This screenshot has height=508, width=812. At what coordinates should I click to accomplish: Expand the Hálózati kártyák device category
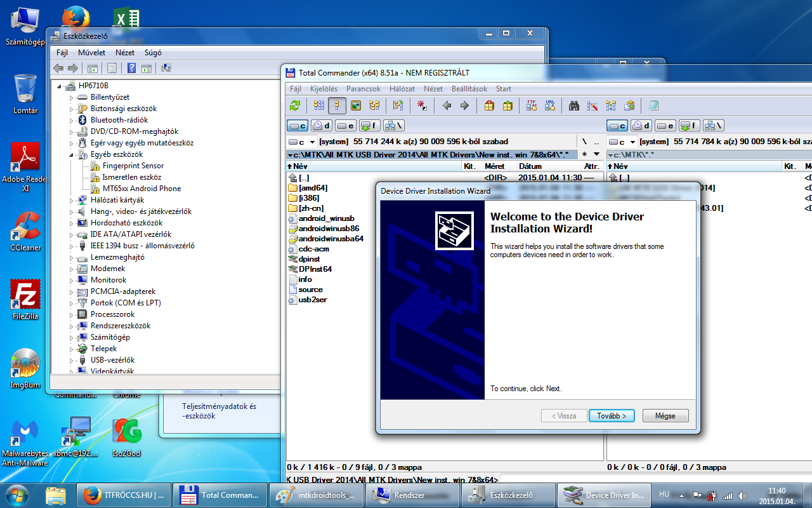[72, 200]
